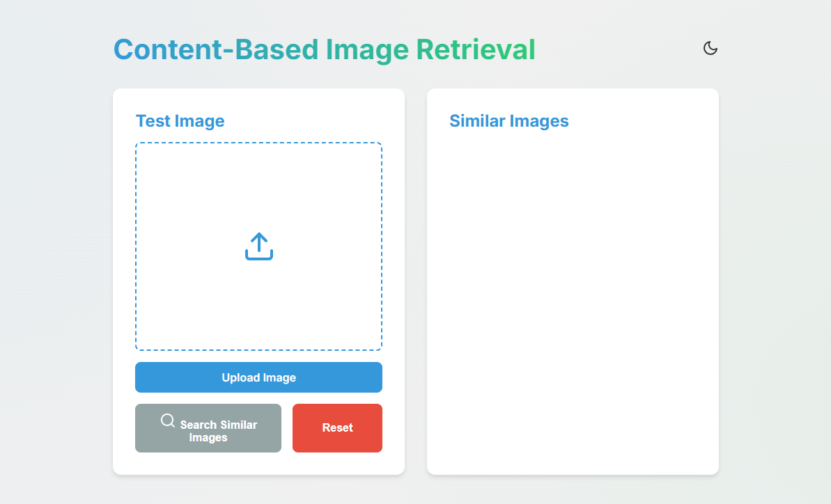
Task: Select the 'Similar Images' heading
Action: (x=508, y=121)
